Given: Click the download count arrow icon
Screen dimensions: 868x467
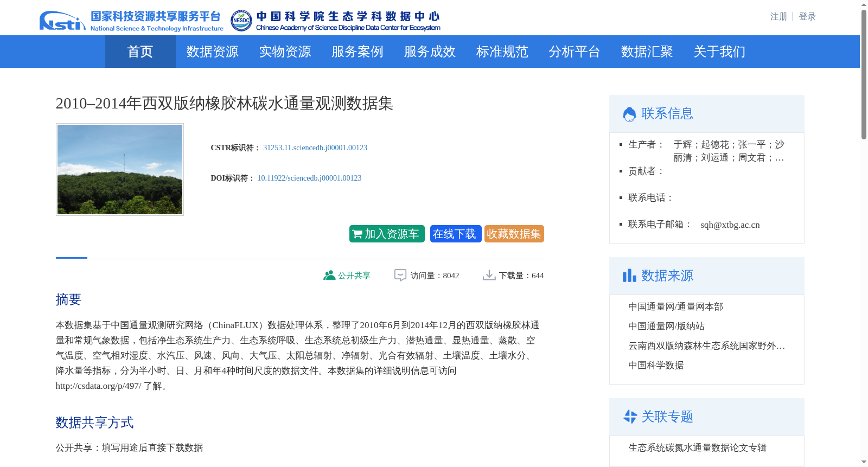Looking at the screenshot, I should pyautogui.click(x=489, y=275).
